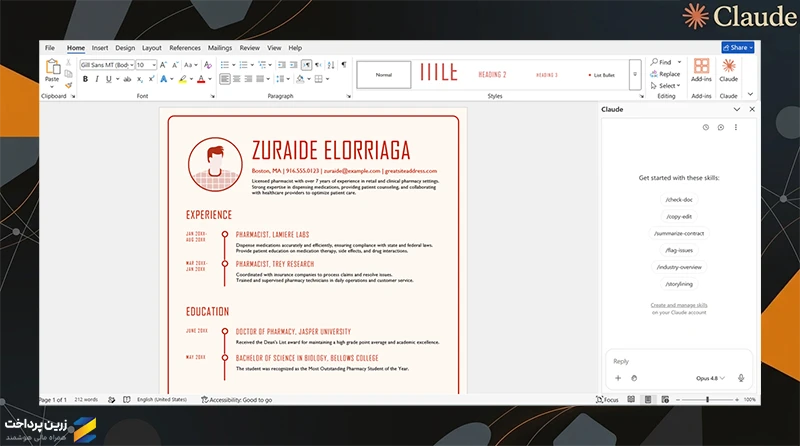
Task: Select the /copy-edit skill
Action: coord(679,216)
